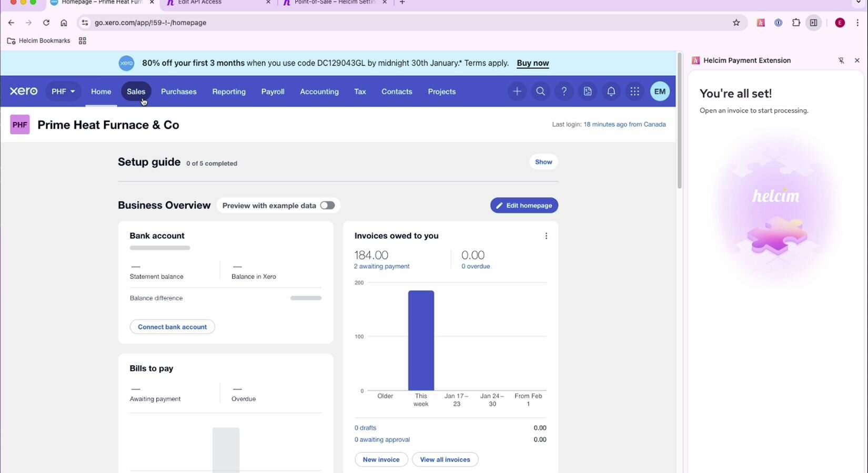Viewport: 868px width, 473px height.
Task: Open the Purchases menu
Action: [x=178, y=91]
